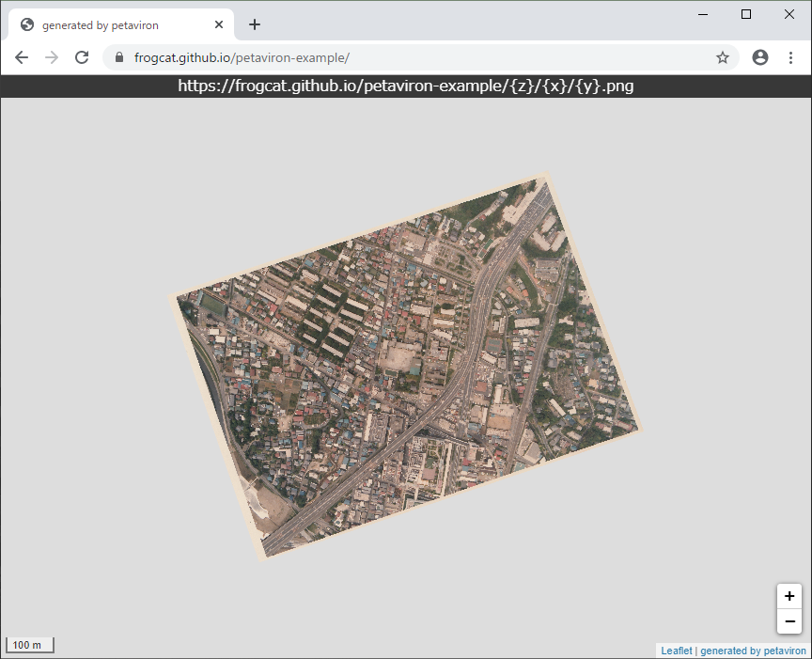
Task: Open a new tab with plus button
Action: (255, 24)
